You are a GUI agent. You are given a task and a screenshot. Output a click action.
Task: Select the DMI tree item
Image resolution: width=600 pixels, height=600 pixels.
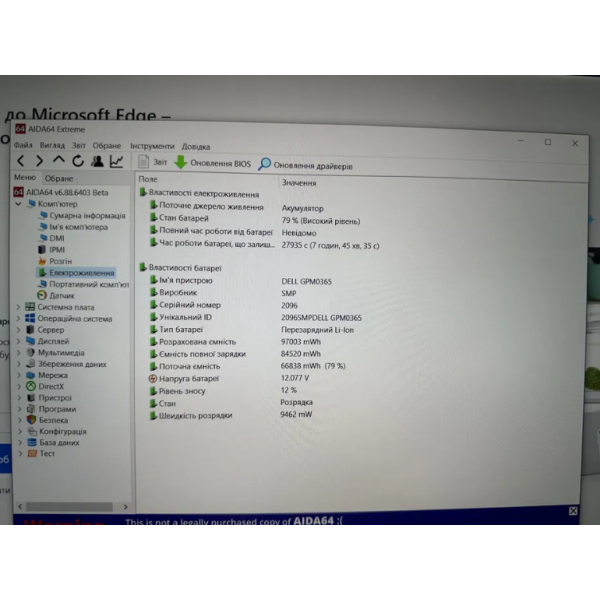[x=51, y=238]
